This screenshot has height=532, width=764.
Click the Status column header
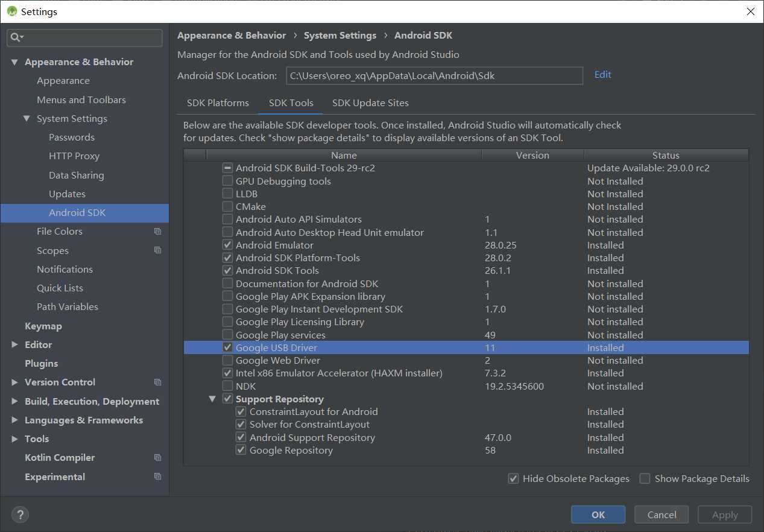666,155
